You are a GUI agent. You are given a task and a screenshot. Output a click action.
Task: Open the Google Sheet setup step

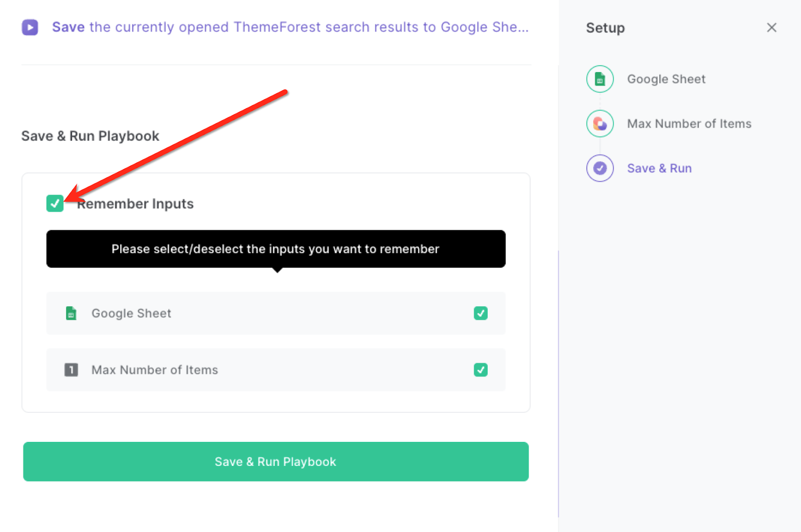point(666,79)
